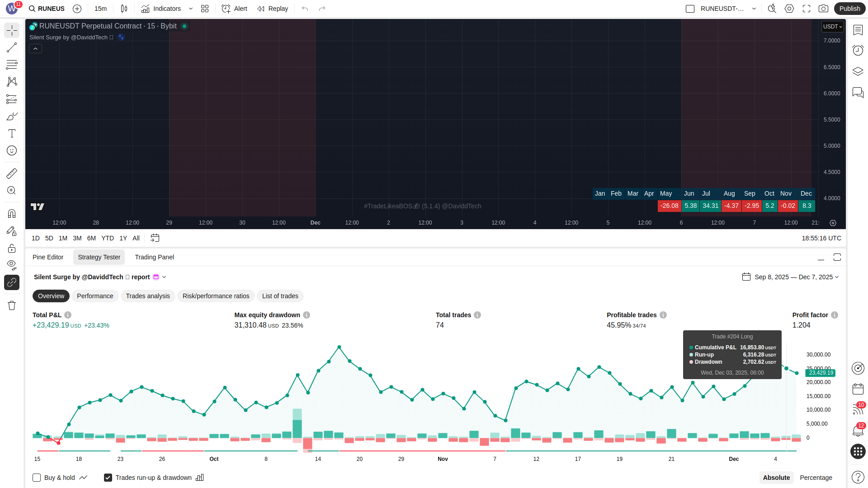This screenshot has width=868, height=488.
Task: Select the ruler measure tool
Action: [x=12, y=173]
